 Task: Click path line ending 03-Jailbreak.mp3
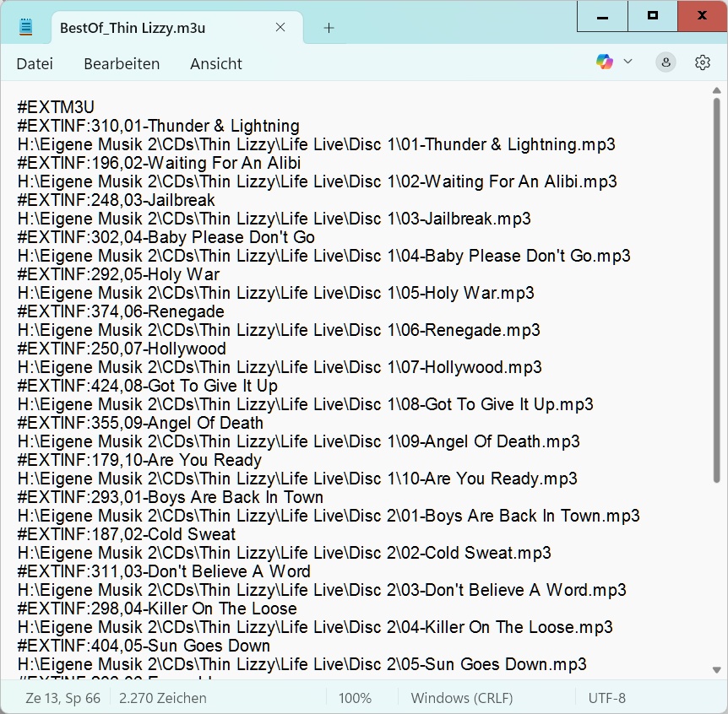coord(274,219)
